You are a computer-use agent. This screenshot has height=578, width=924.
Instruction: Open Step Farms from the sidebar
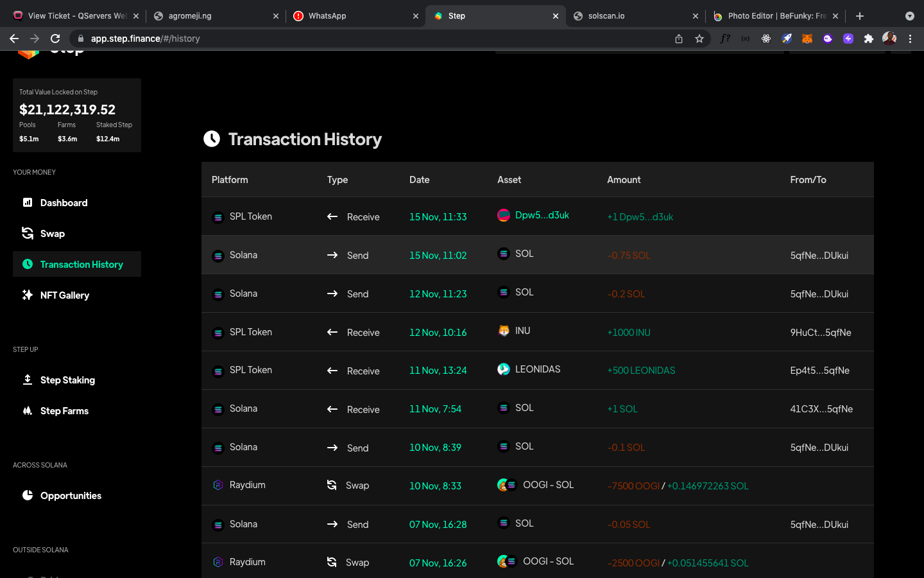pos(77,411)
